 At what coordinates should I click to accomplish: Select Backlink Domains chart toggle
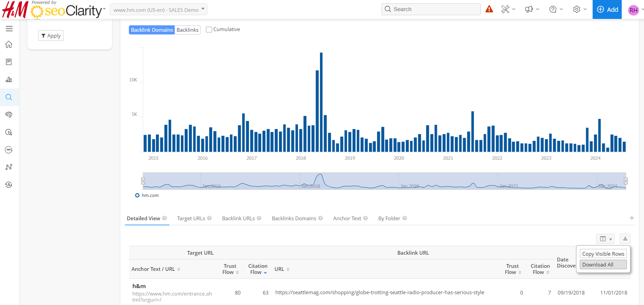152,30
